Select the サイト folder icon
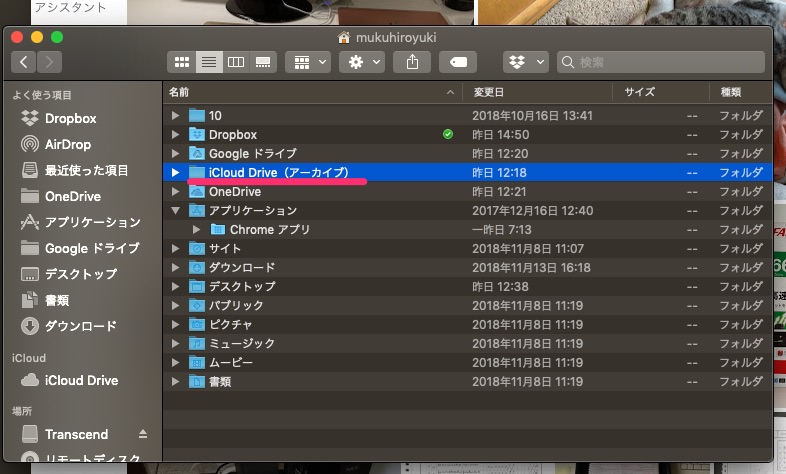The height and width of the screenshot is (474, 786). point(197,249)
